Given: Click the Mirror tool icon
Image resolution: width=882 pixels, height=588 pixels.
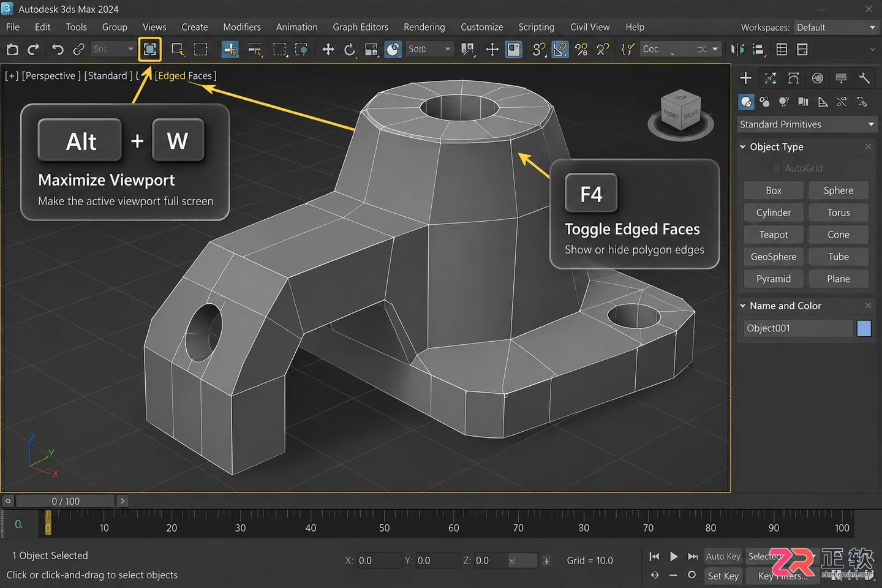Looking at the screenshot, I should point(737,50).
